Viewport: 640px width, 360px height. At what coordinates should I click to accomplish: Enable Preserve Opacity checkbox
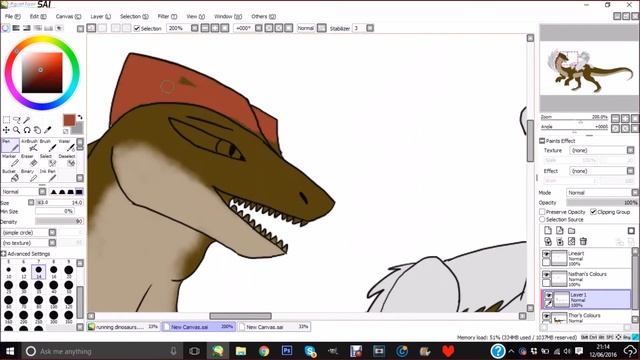point(542,212)
